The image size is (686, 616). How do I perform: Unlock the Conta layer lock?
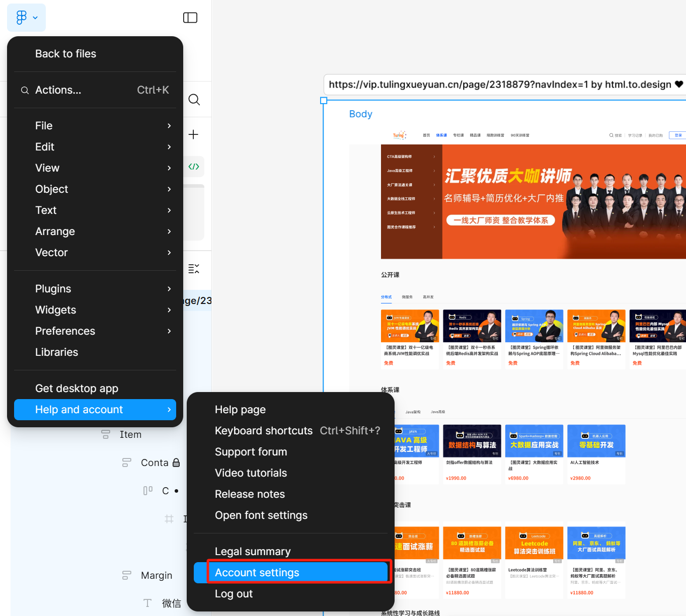tap(177, 462)
